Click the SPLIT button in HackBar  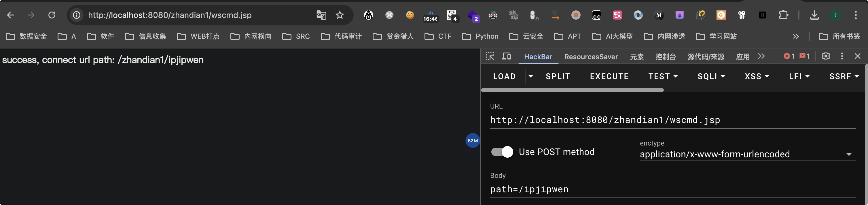(558, 76)
